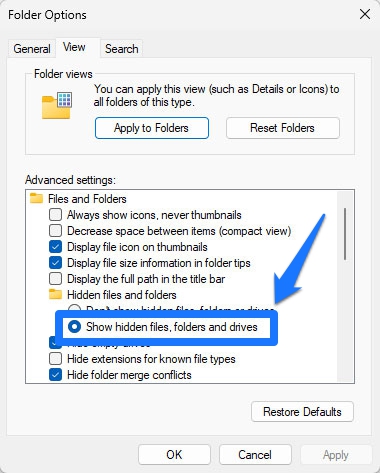The height and width of the screenshot is (473, 380).
Task: Cancel the Folder Options dialog
Action: click(x=255, y=455)
